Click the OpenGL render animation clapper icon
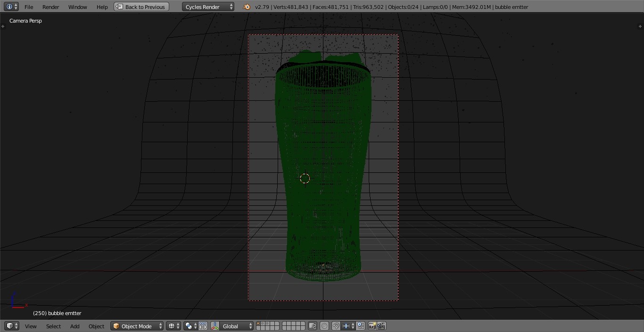Screen dimensions: 644x332 point(381,326)
